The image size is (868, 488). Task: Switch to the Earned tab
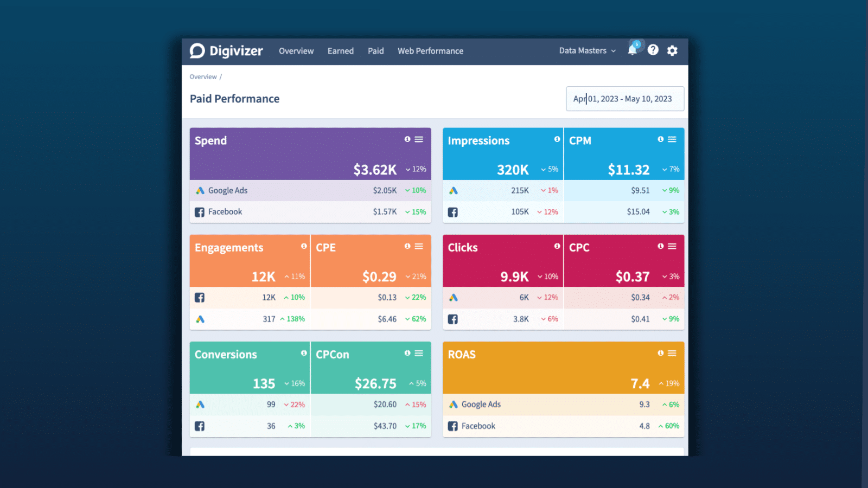(340, 51)
